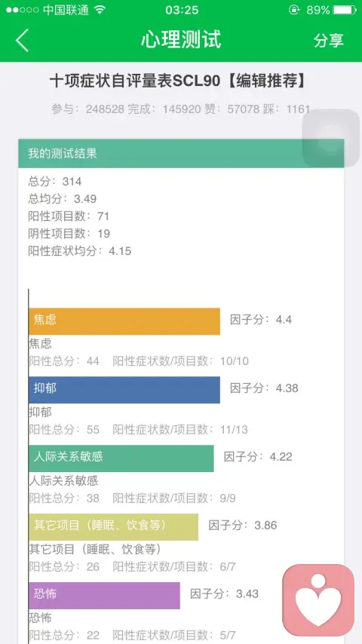
Task: Tap the 分享 share button
Action: (328, 40)
